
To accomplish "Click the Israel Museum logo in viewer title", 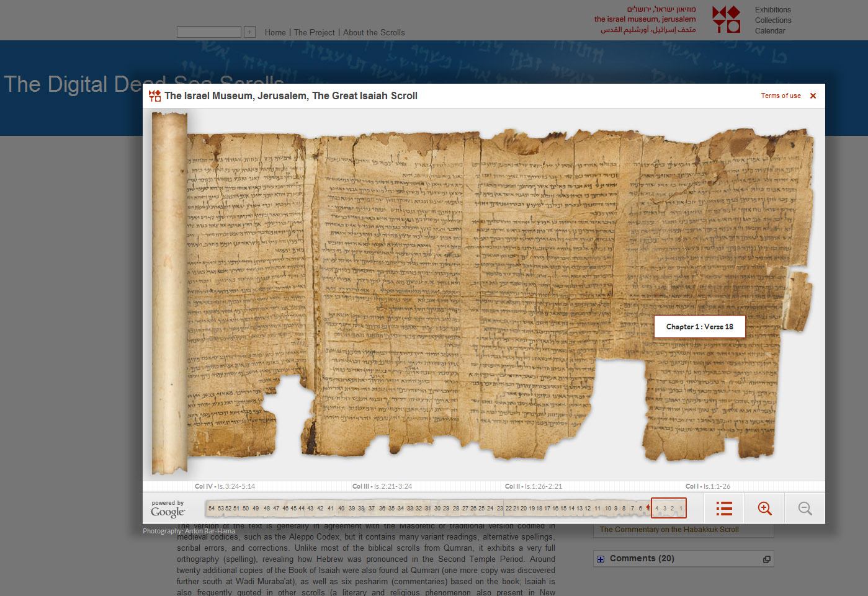I will point(154,96).
